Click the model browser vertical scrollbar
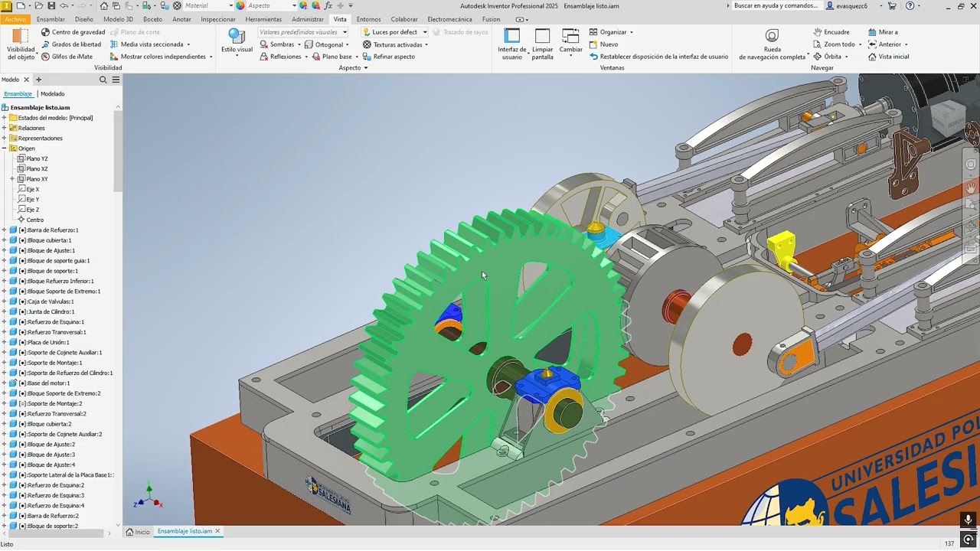The width and height of the screenshot is (980, 551). pos(118,151)
